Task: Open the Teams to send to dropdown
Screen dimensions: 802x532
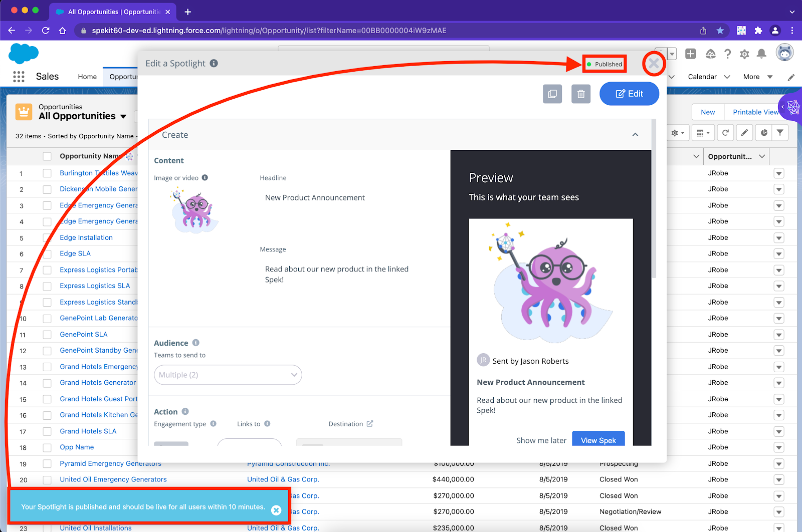Action: point(228,375)
